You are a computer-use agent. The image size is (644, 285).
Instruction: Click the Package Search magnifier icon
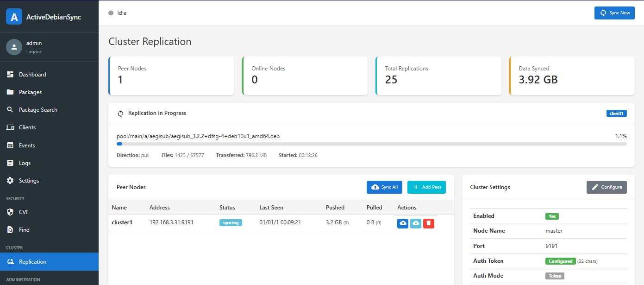[x=10, y=110]
